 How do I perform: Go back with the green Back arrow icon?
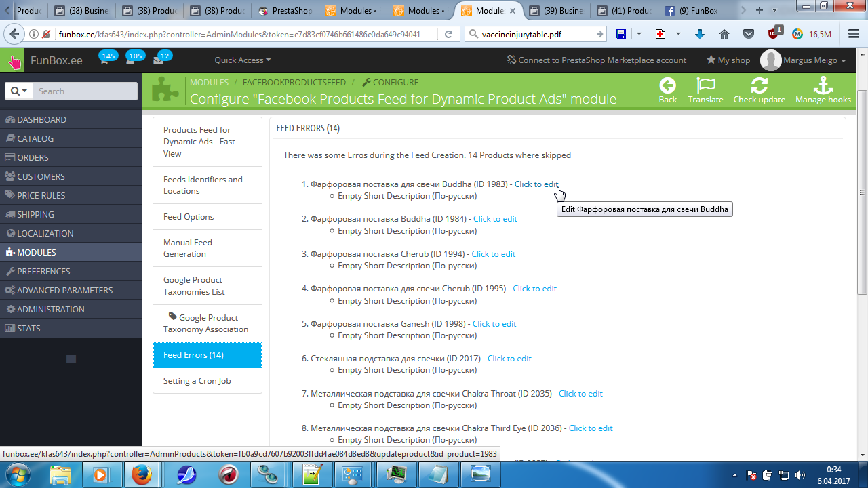point(668,85)
